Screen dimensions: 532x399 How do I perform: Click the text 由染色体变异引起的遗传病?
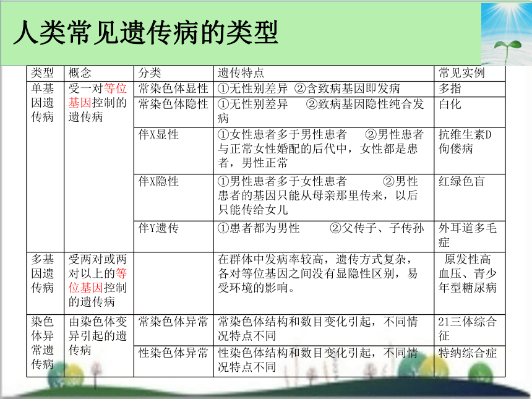click(x=98, y=335)
